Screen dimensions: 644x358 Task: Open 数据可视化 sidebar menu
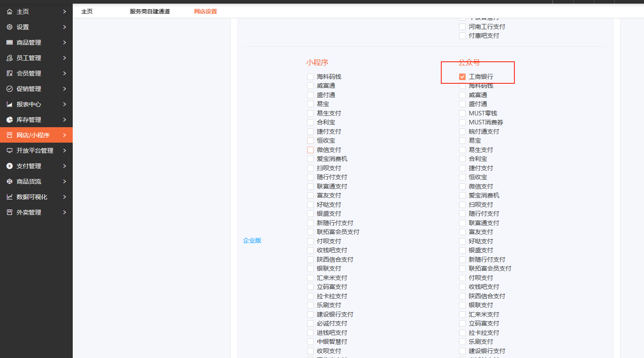point(36,197)
